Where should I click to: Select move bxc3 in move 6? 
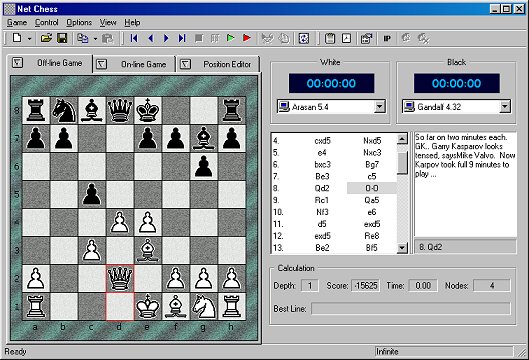(x=323, y=165)
